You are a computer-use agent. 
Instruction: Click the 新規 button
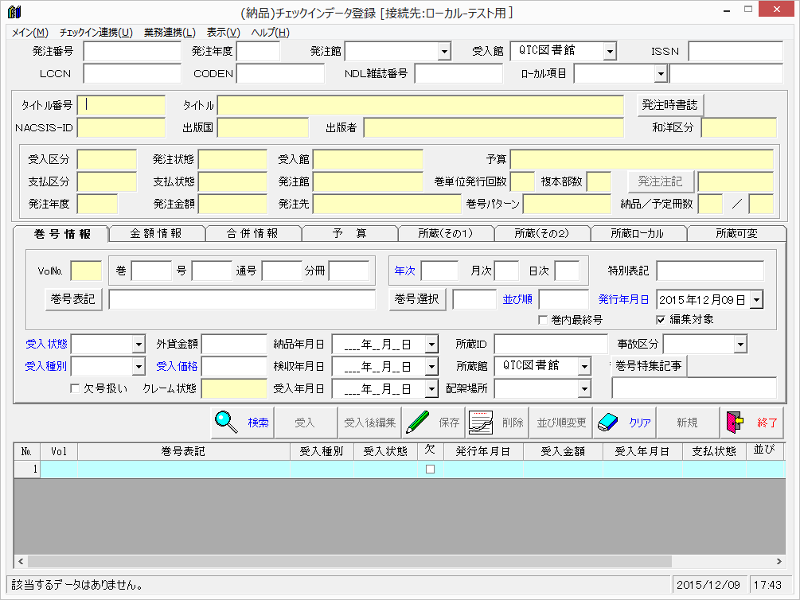688,422
